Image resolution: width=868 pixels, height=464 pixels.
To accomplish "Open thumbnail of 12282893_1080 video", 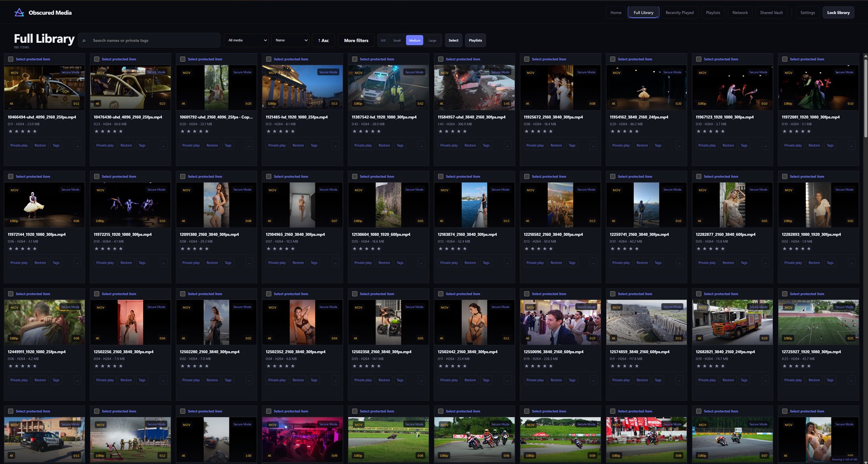I will point(818,205).
